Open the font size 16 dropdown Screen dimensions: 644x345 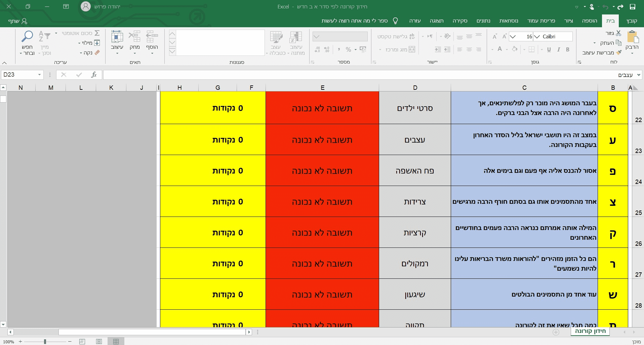click(513, 37)
